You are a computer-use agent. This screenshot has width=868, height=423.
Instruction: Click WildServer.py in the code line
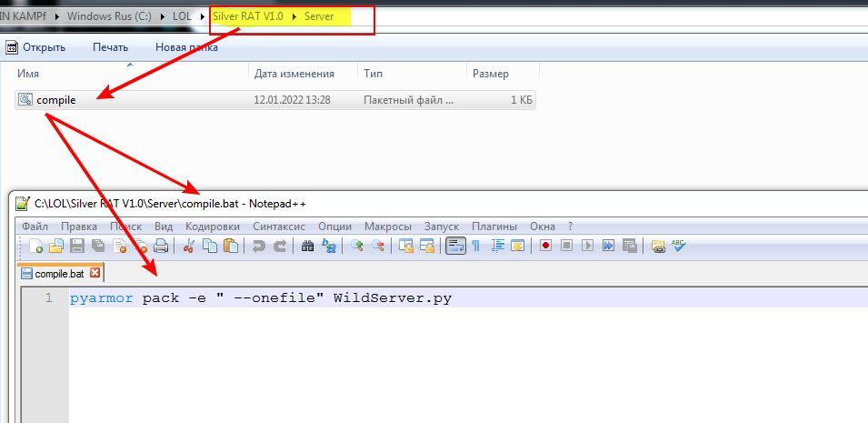393,298
